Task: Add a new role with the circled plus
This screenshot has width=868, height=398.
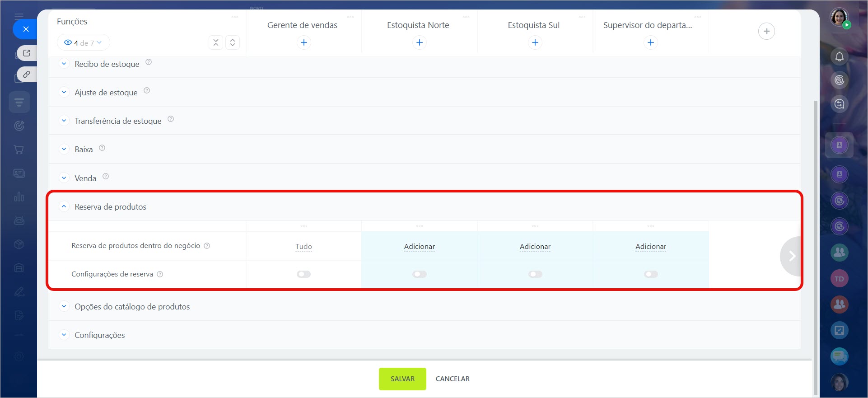Action: click(x=766, y=31)
